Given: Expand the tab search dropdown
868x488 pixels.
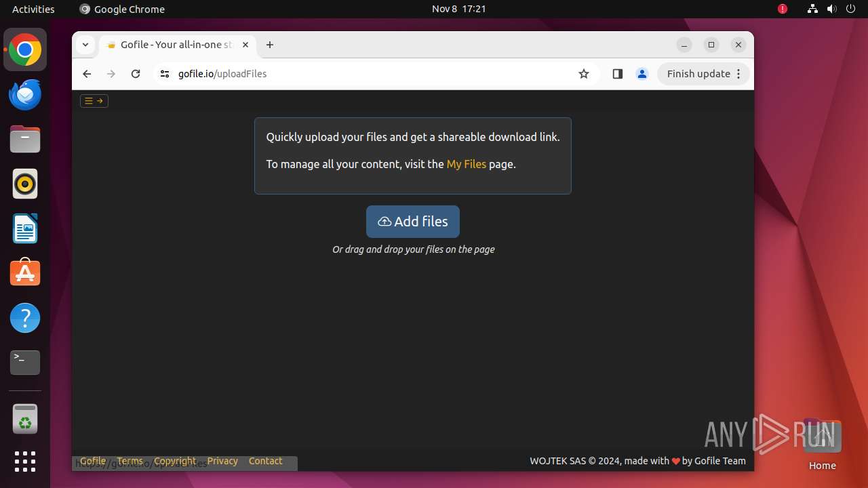Looking at the screenshot, I should pyautogui.click(x=85, y=45).
